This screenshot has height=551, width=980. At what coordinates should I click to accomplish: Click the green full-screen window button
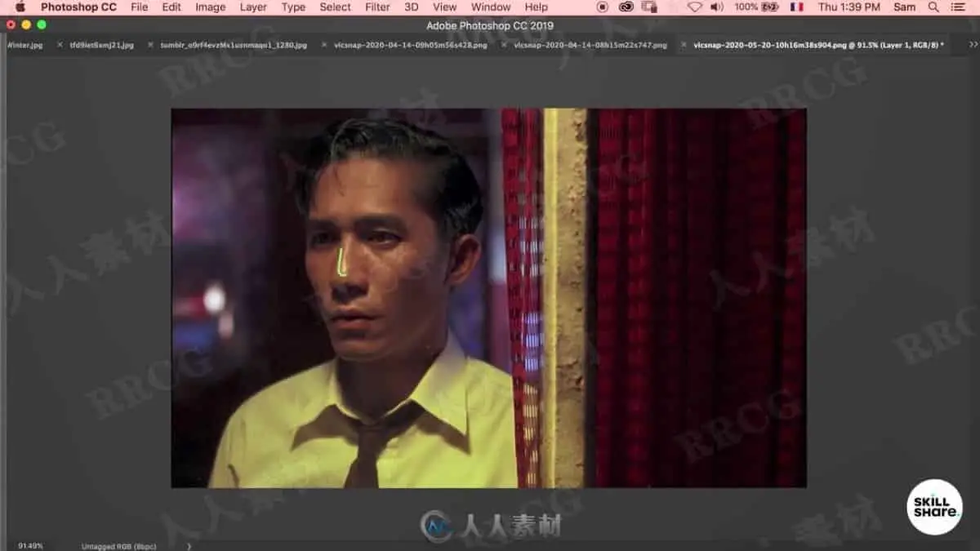(42, 25)
